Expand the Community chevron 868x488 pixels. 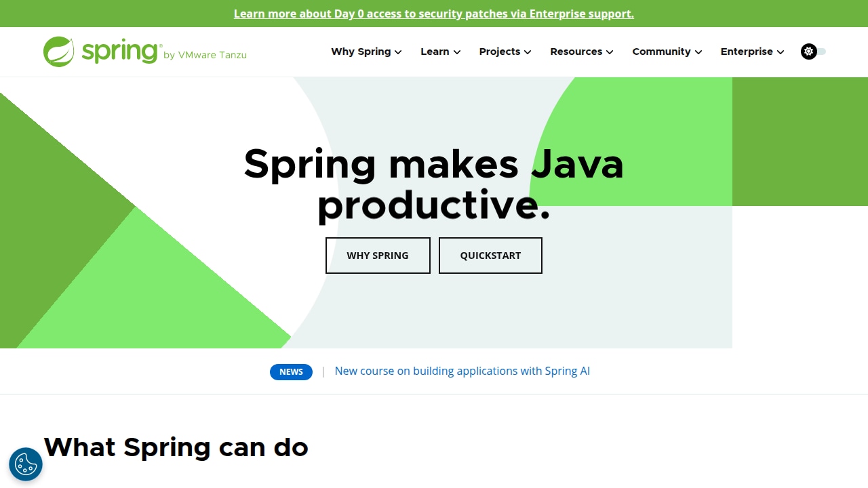click(x=698, y=52)
